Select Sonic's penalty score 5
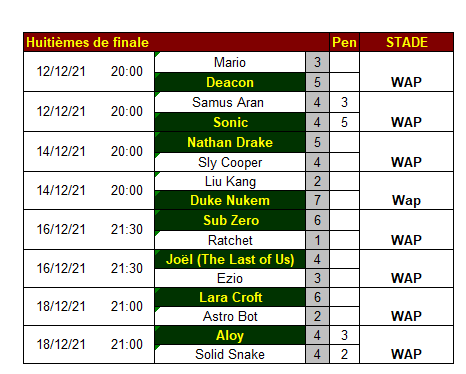466x374 pixels. (x=344, y=122)
